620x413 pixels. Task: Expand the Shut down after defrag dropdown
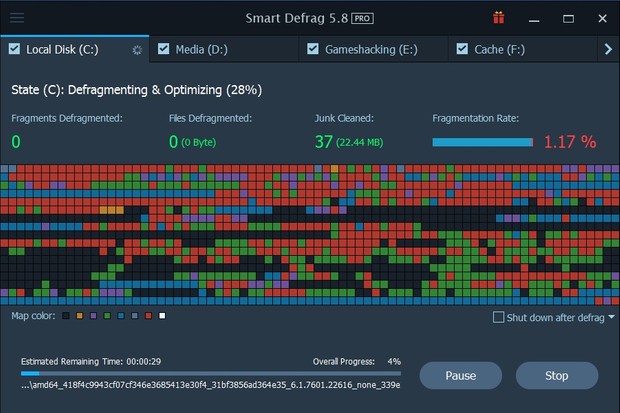612,317
